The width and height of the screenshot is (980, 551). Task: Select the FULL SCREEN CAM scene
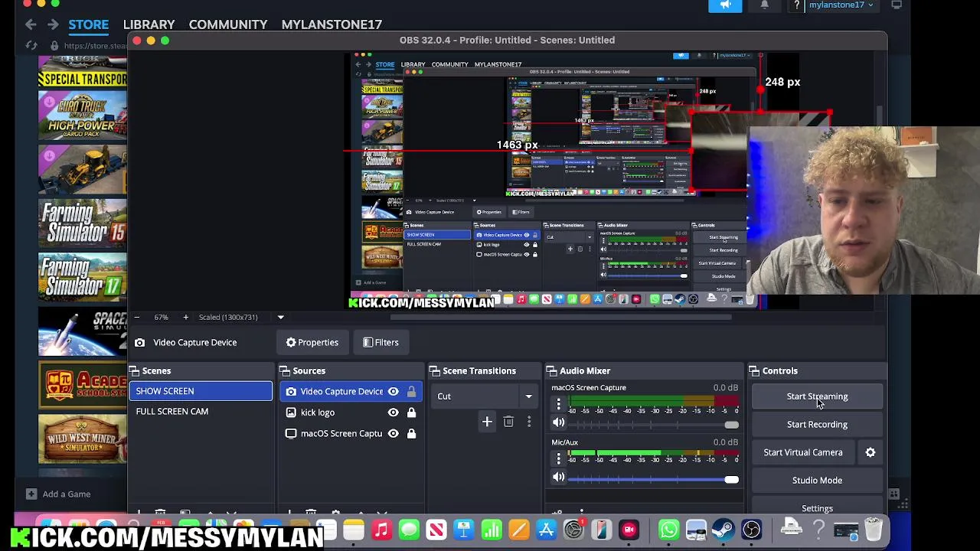(201, 412)
